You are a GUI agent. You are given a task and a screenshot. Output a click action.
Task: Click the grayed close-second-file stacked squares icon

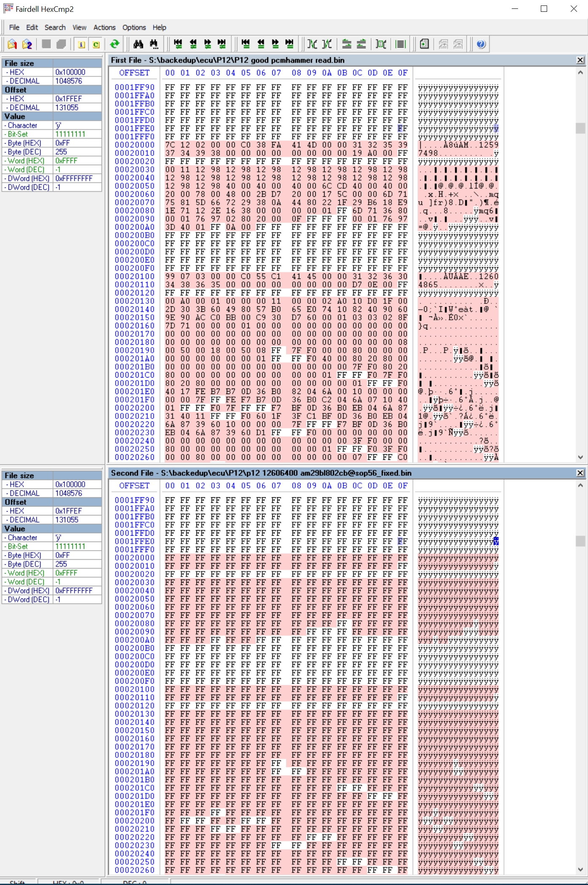point(61,44)
